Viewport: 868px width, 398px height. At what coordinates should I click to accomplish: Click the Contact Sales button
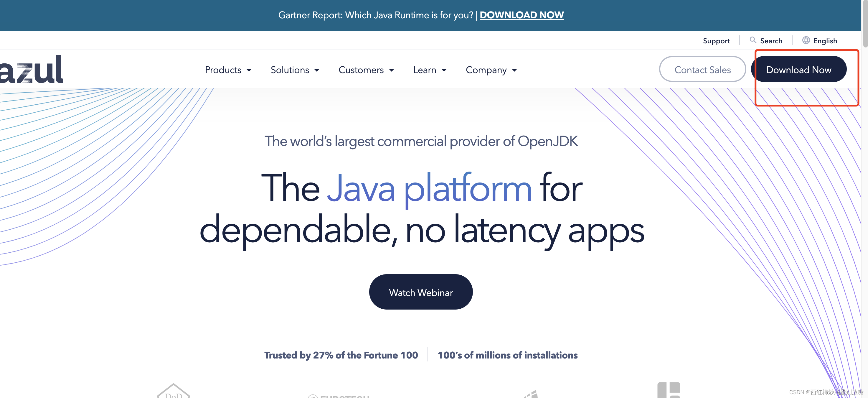pyautogui.click(x=702, y=69)
